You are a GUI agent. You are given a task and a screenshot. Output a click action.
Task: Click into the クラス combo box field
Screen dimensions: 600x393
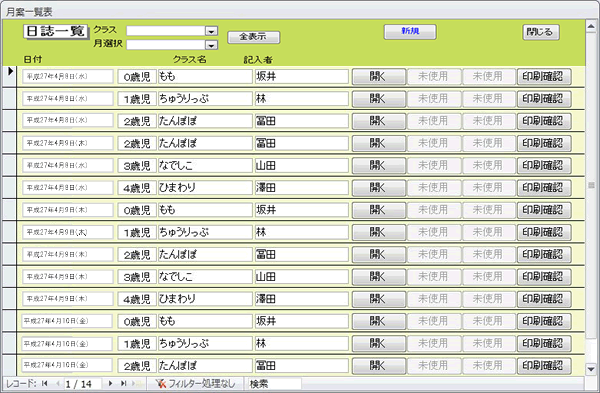pos(166,31)
